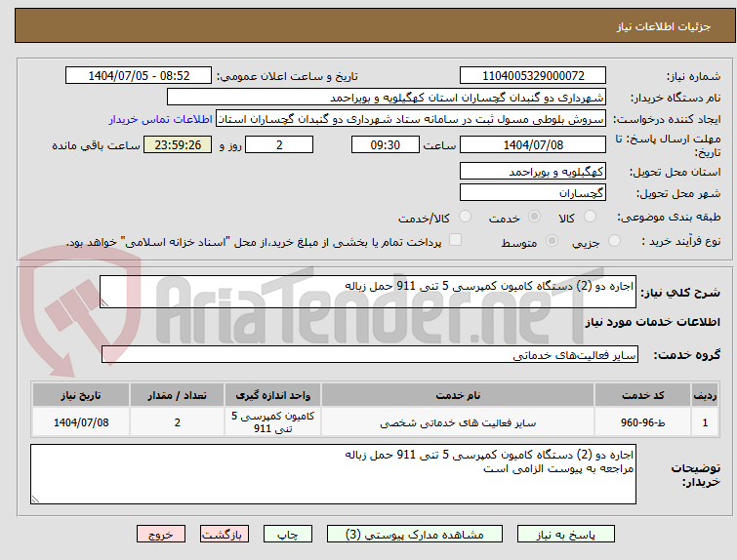Click the چاپ print button
The image size is (737, 560).
[288, 535]
